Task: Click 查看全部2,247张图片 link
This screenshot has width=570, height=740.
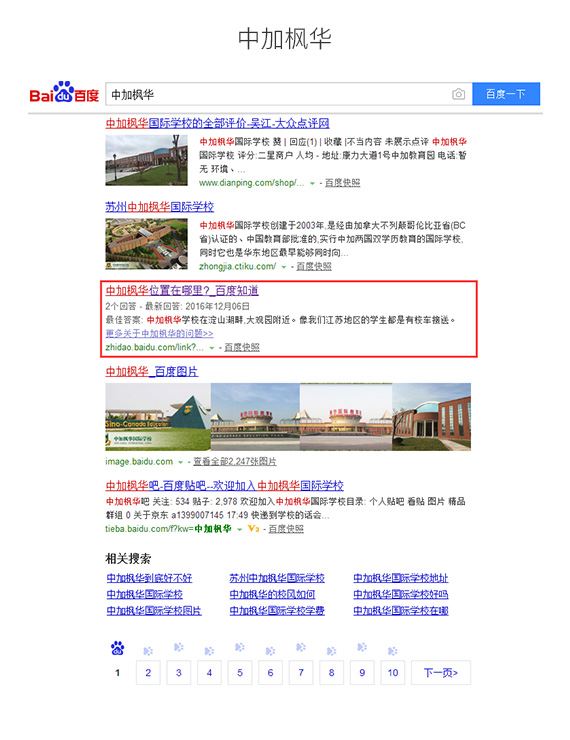Action: (235, 462)
